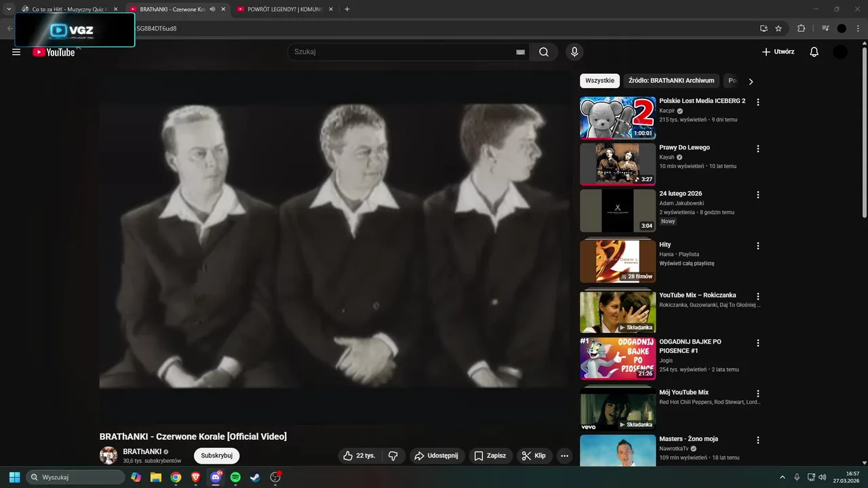The image size is (868, 488).
Task: Open Spotify from the taskbar
Action: (235, 477)
